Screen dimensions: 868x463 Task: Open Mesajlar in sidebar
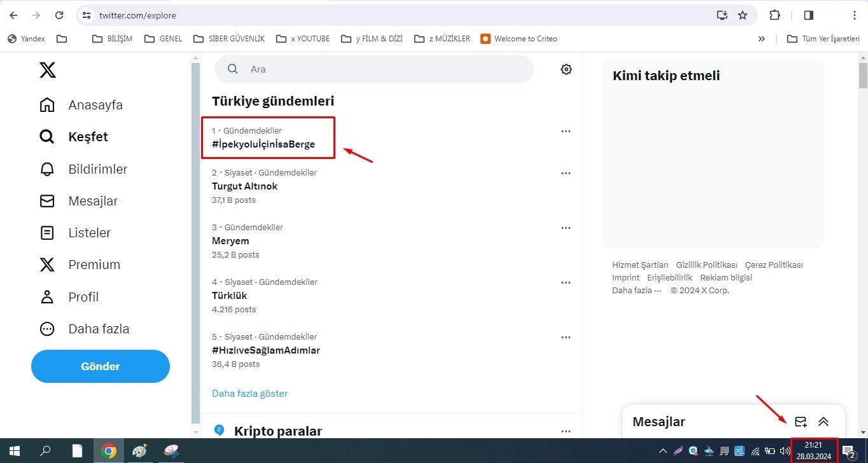pos(78,201)
